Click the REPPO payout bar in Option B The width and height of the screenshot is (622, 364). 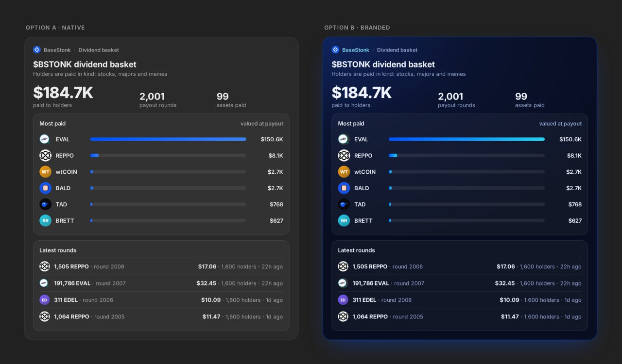coord(466,155)
